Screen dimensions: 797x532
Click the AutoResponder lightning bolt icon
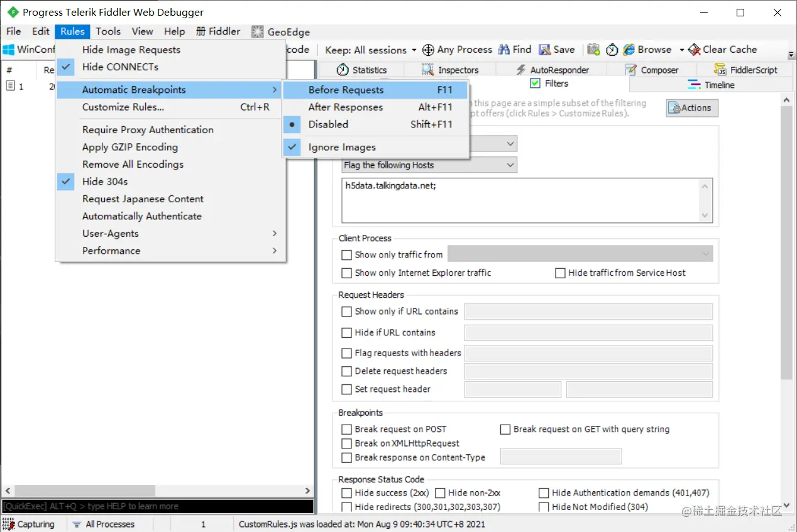[520, 70]
